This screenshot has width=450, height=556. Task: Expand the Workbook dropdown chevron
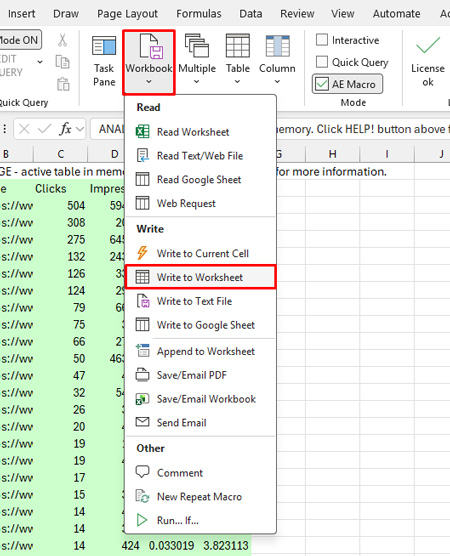149,82
